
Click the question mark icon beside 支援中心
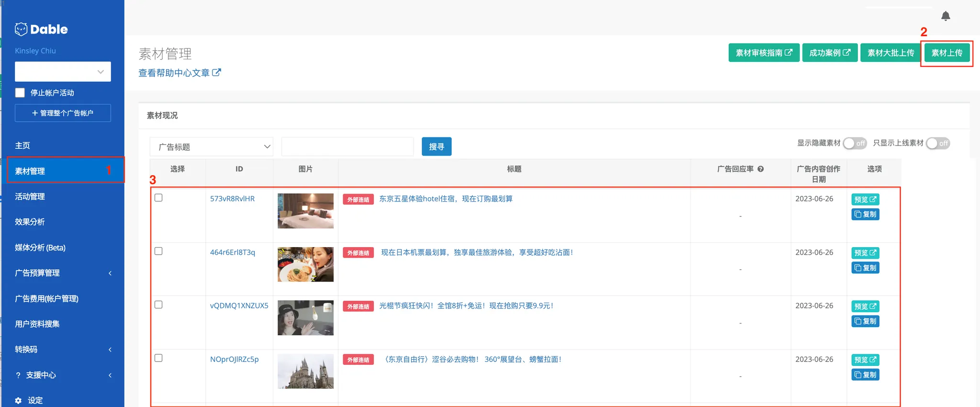pos(18,375)
